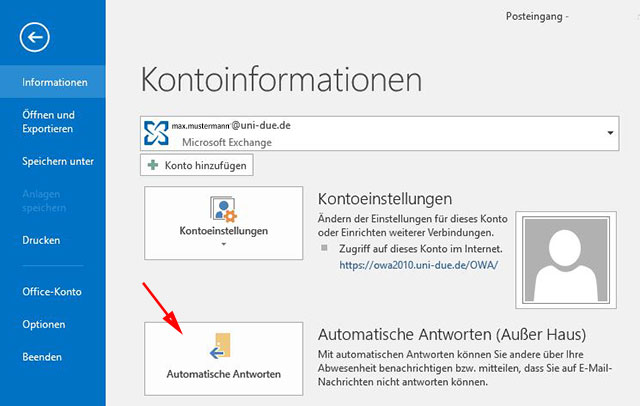Select the Informationen menu item

point(55,82)
